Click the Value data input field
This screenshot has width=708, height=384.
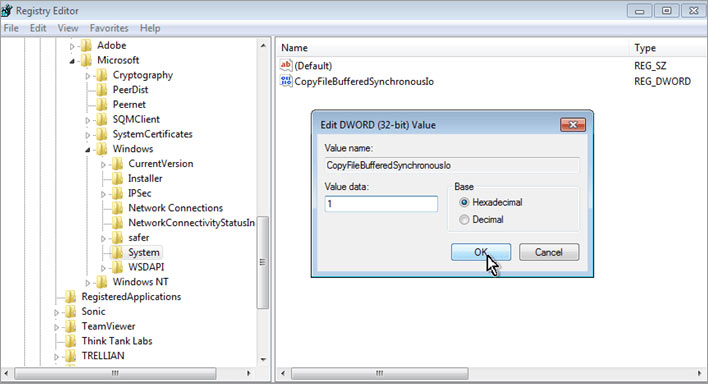pos(381,204)
